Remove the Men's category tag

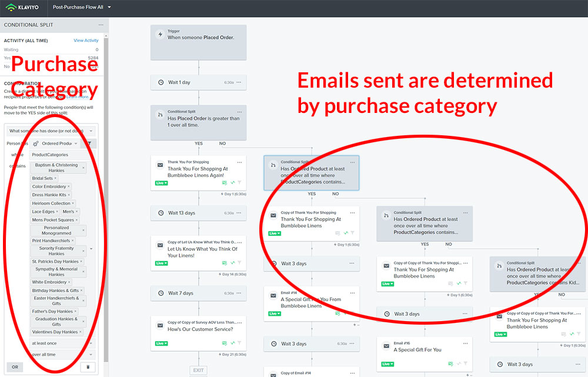tap(77, 212)
